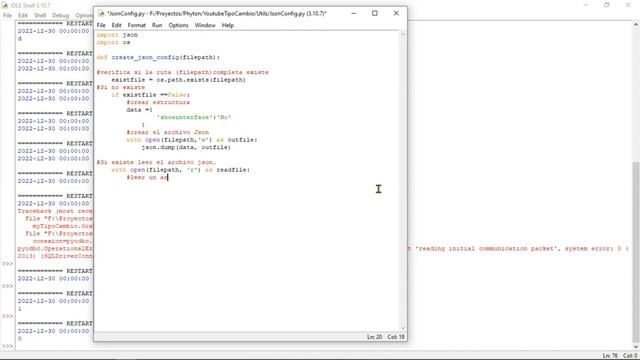Click the 'showinterface':'No' dictionary entry
This screenshot has width=640, height=360.
[x=194, y=118]
